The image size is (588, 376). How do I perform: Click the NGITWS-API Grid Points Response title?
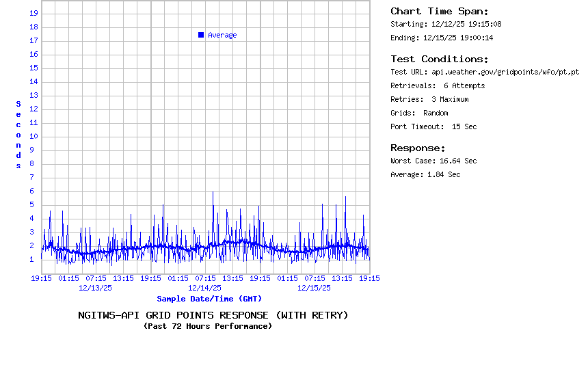click(x=213, y=315)
